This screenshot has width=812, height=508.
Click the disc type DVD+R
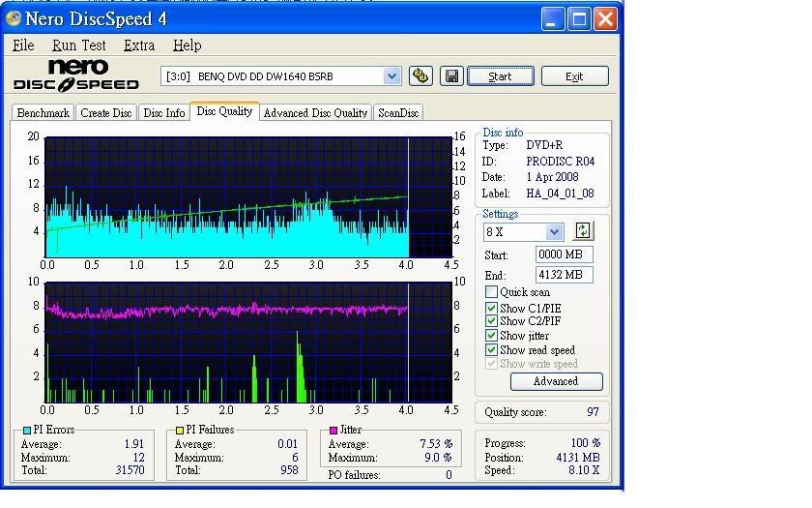[544, 145]
